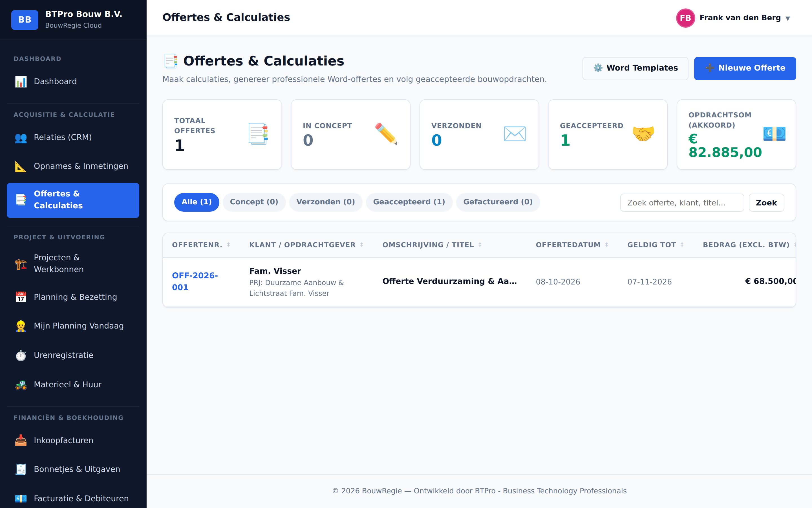Click the Materieel & Huur tractor icon
This screenshot has width=812, height=508.
[x=21, y=384]
